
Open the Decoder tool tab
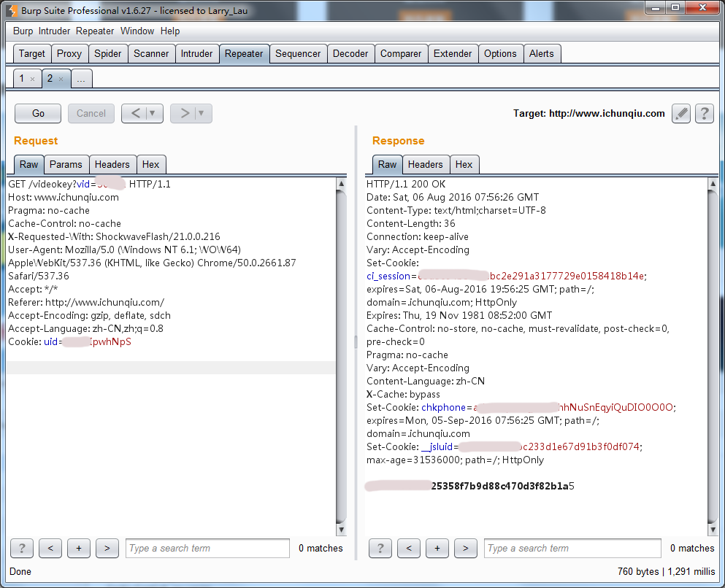tap(350, 53)
